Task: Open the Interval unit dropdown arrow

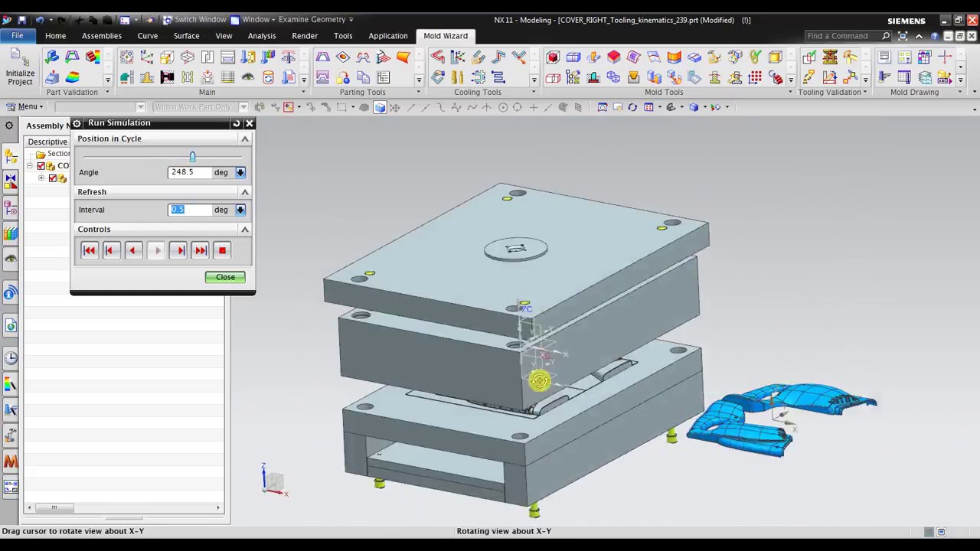Action: coord(240,210)
